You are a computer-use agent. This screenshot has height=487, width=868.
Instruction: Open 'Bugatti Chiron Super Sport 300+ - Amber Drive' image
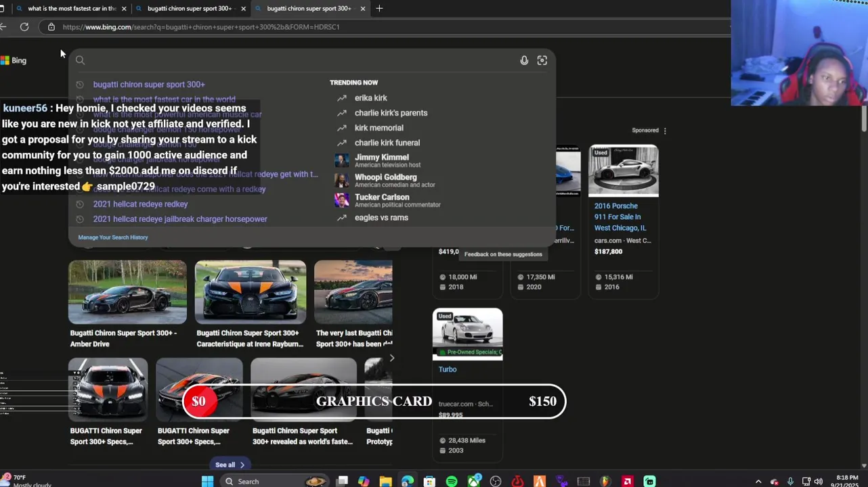127,292
